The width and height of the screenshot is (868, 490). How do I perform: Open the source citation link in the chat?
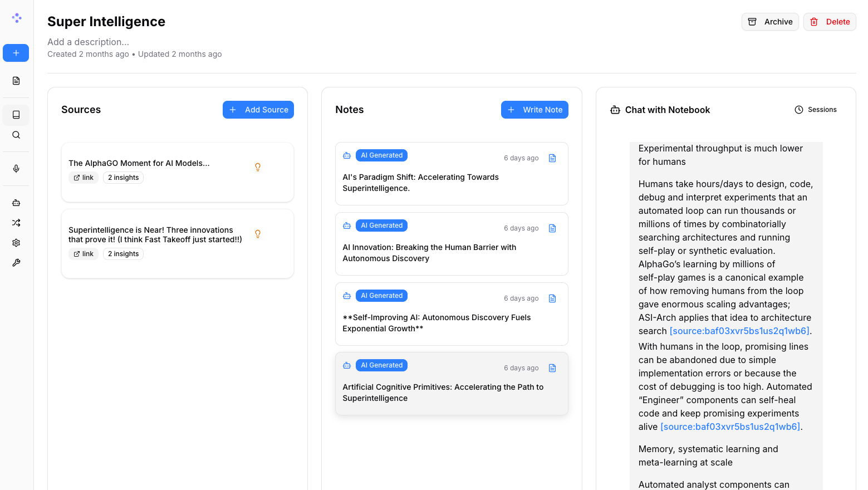pyautogui.click(x=739, y=331)
